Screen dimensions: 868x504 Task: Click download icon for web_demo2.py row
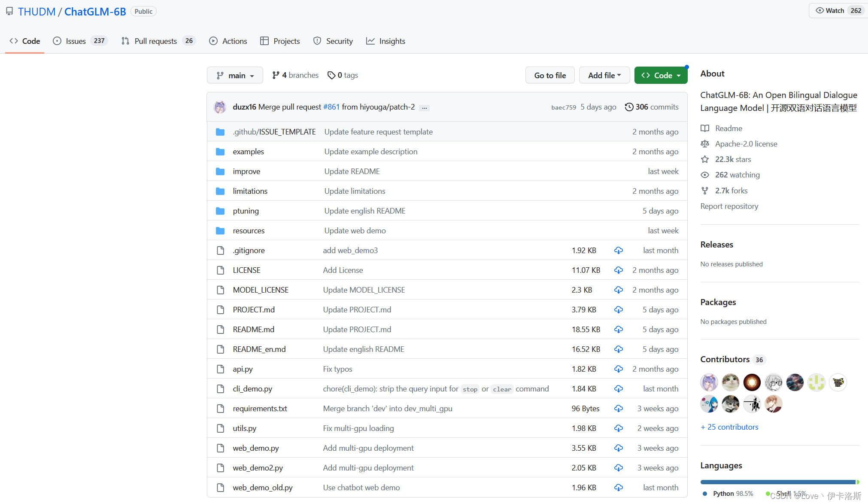[x=618, y=468]
